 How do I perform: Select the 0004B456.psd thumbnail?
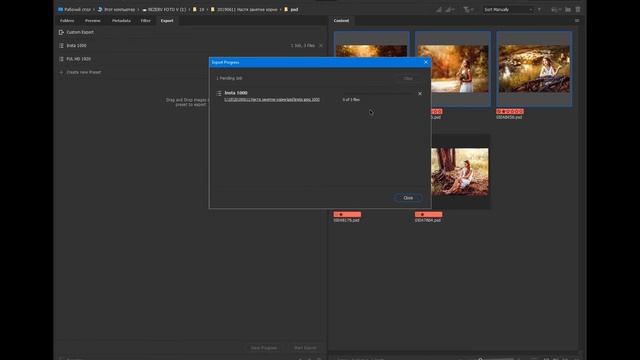tap(534, 69)
